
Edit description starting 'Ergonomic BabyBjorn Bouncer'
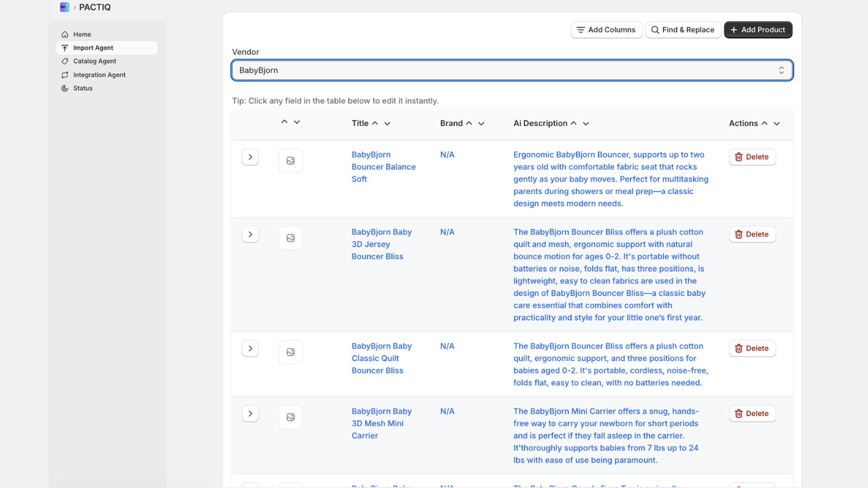point(611,179)
